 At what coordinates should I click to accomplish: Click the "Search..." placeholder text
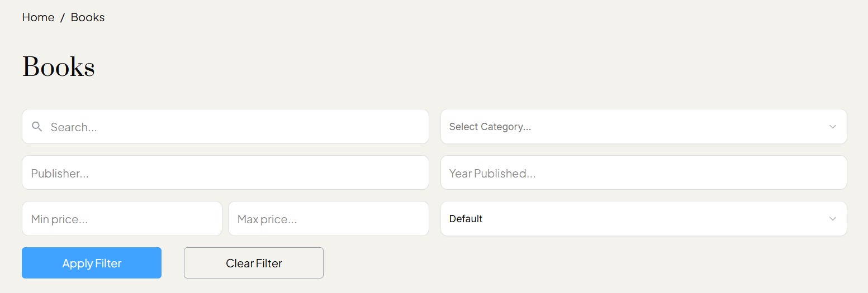tap(74, 127)
